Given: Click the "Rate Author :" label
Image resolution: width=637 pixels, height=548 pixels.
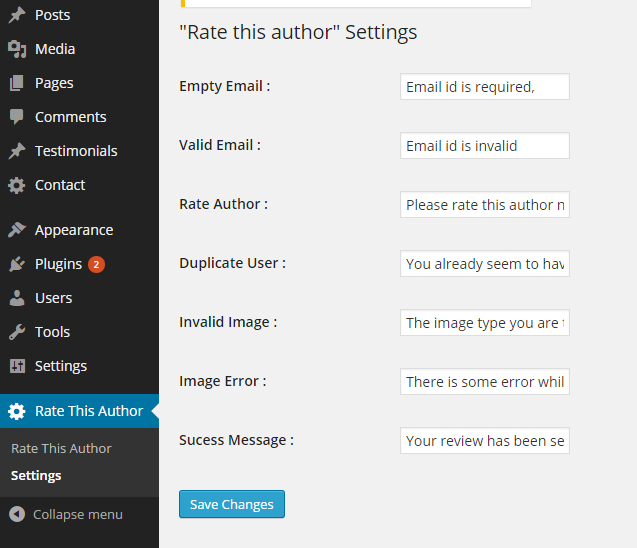Looking at the screenshot, I should pyautogui.click(x=223, y=204).
